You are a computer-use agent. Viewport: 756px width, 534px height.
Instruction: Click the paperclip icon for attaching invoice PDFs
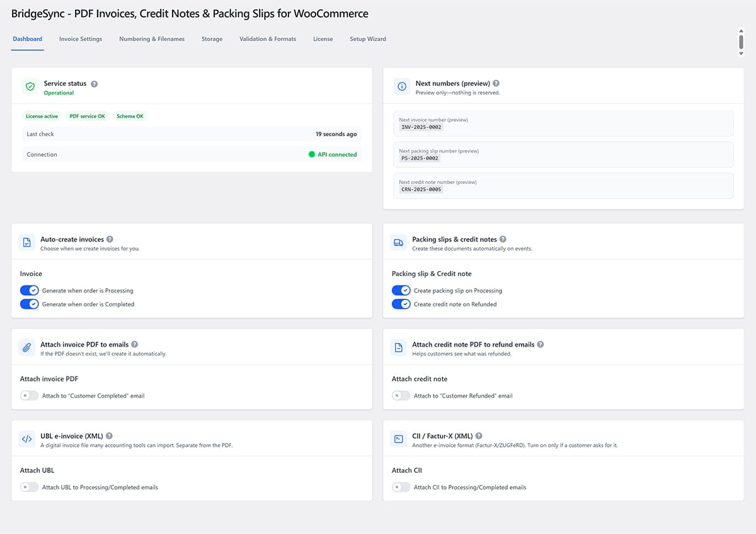[26, 348]
